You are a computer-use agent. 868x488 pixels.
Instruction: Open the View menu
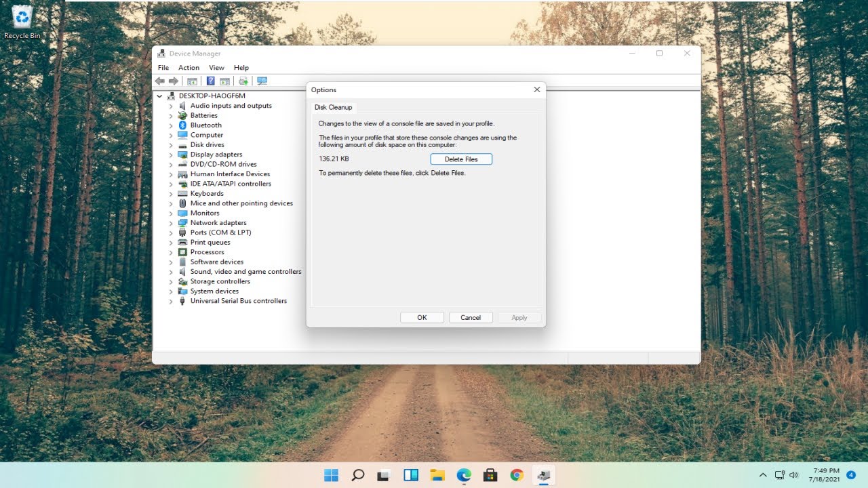tap(216, 68)
